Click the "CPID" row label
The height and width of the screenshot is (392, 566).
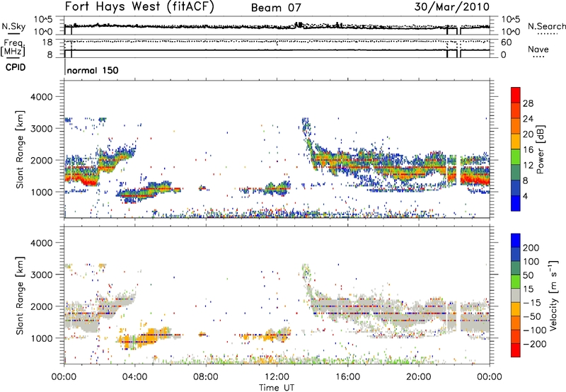coord(16,67)
